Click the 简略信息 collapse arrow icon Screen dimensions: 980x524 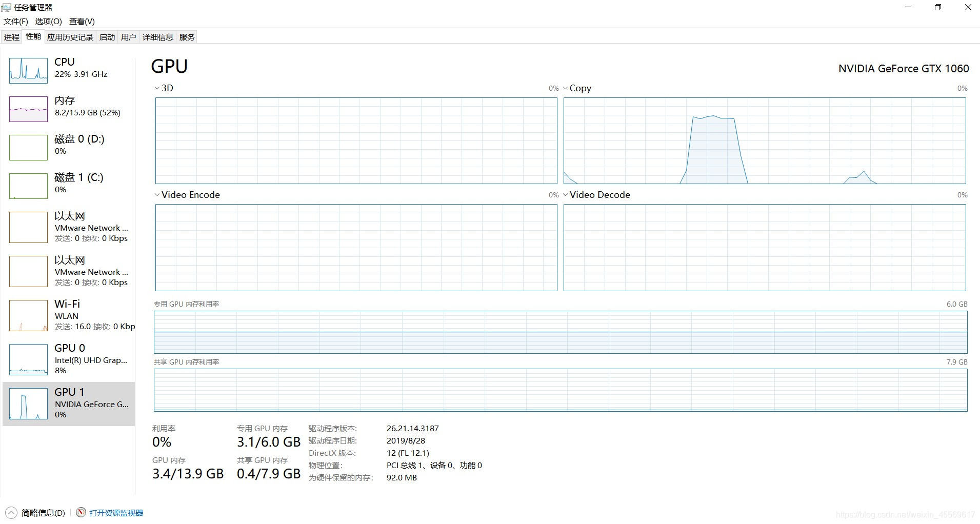[11, 512]
